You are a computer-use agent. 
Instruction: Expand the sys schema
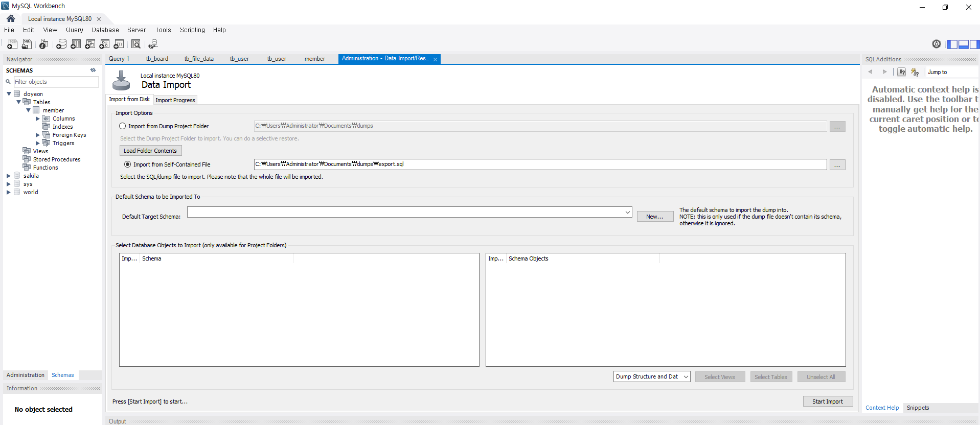pos(9,184)
